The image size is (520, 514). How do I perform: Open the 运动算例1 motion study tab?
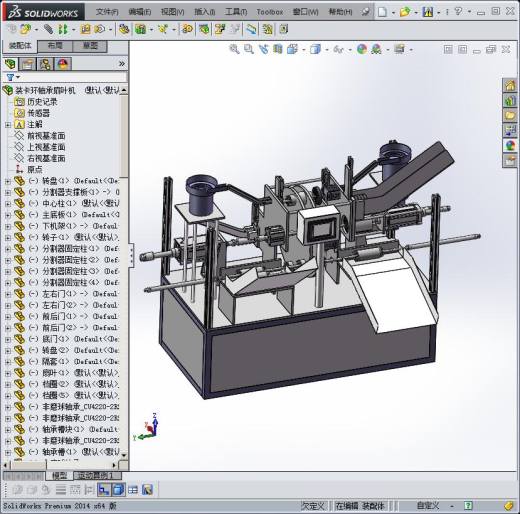tap(96, 476)
